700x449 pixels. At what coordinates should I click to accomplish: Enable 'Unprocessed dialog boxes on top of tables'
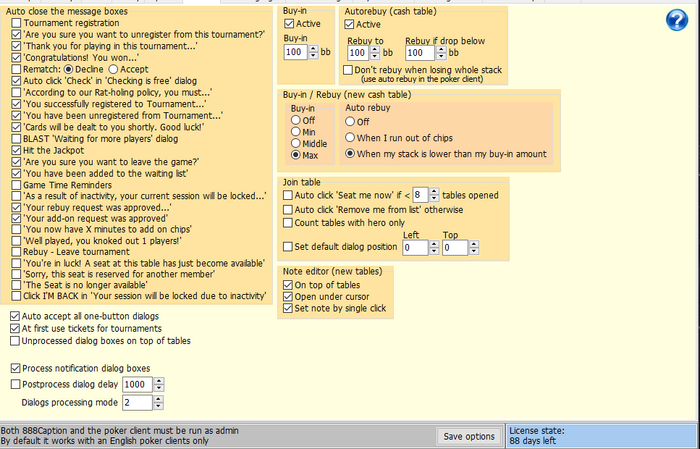(x=15, y=341)
